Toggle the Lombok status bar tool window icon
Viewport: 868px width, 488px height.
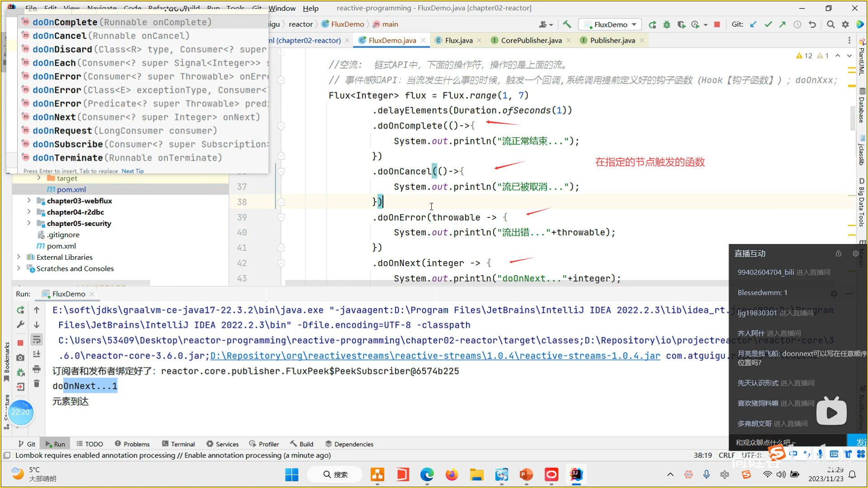[7, 455]
